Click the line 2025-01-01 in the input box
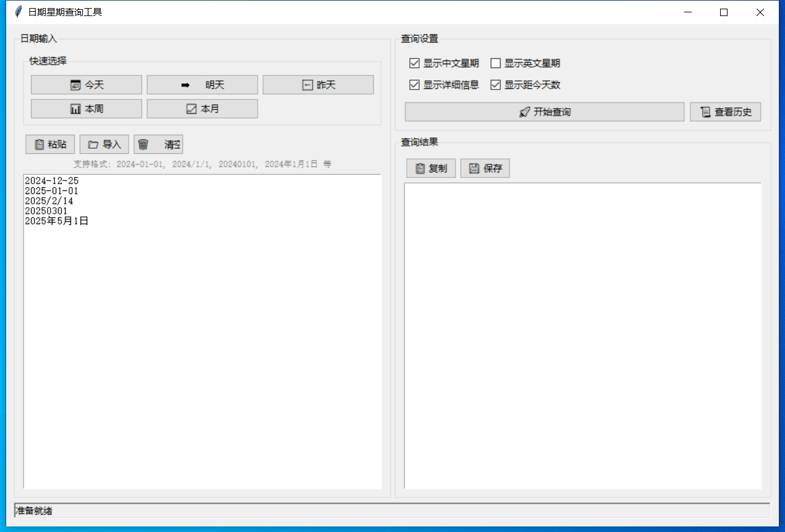785x532 pixels. pyautogui.click(x=52, y=191)
